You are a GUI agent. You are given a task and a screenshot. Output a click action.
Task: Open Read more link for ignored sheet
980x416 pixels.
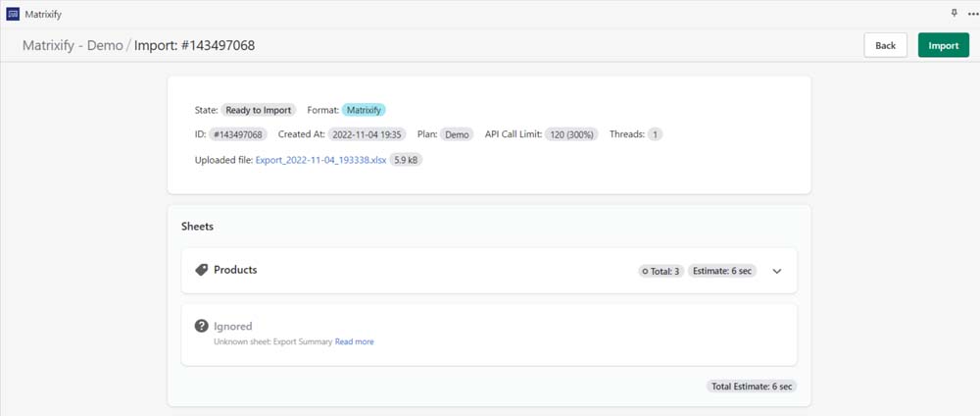pos(355,341)
